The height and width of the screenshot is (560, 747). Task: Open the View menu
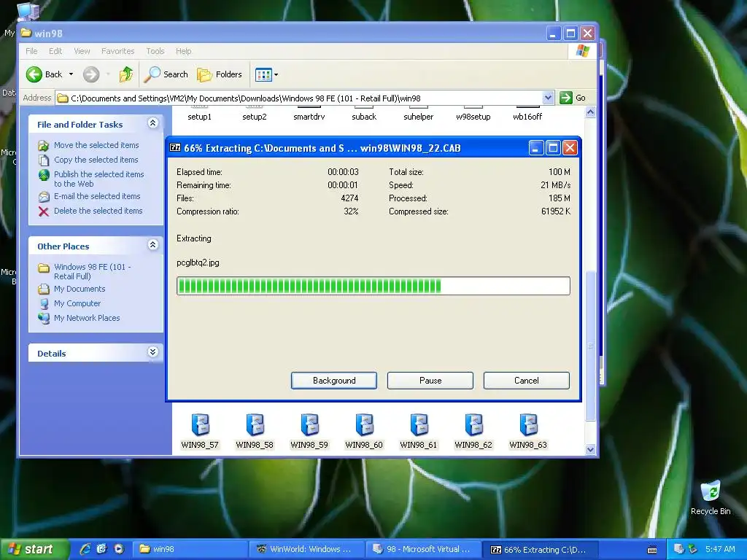[x=82, y=51]
